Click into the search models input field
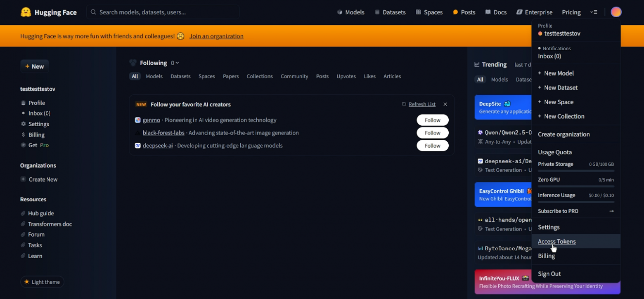This screenshot has height=299, width=644. [163, 12]
